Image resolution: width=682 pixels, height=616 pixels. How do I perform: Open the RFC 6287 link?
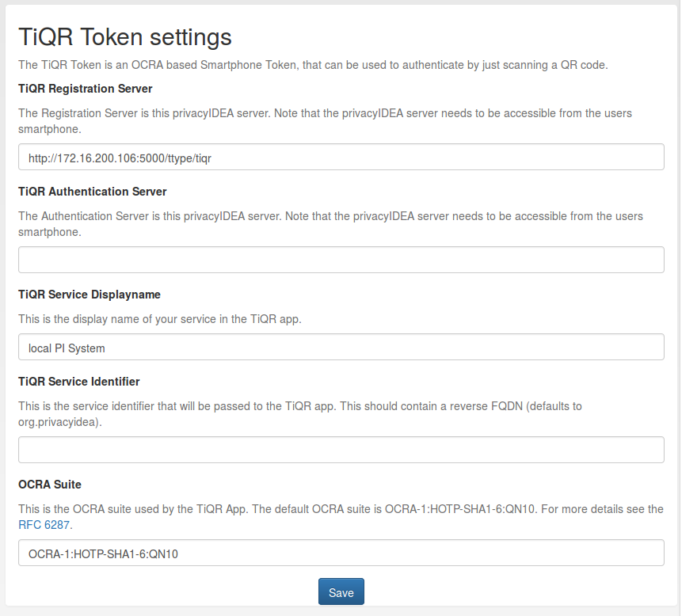click(44, 525)
